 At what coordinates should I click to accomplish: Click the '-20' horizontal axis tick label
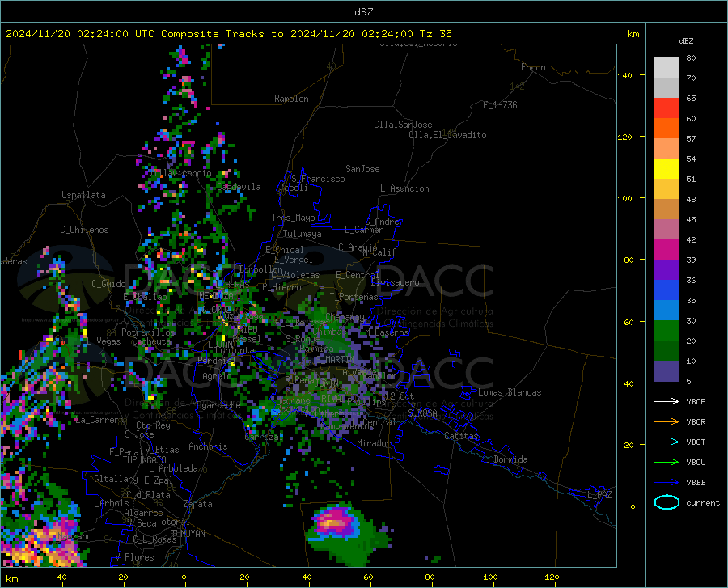point(121,577)
